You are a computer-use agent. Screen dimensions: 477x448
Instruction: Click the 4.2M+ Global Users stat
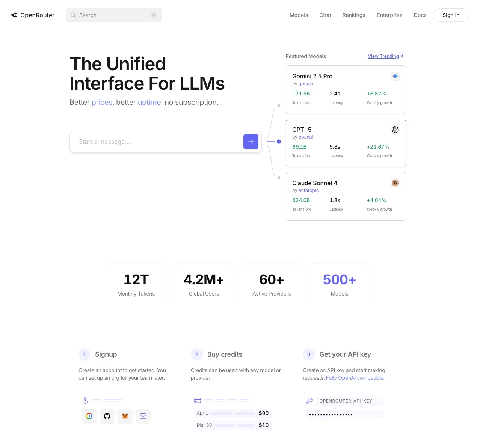coord(204,284)
